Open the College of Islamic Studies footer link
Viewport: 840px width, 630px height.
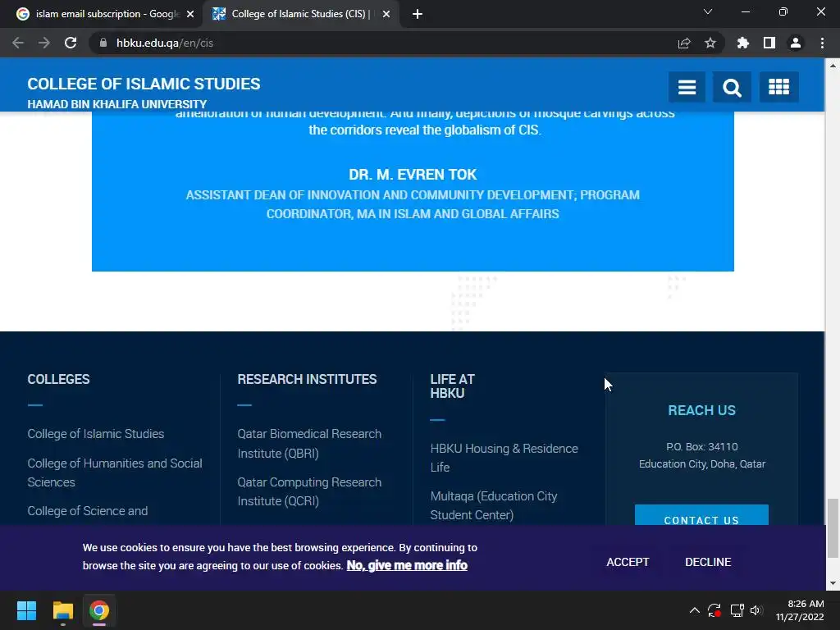coord(96,434)
